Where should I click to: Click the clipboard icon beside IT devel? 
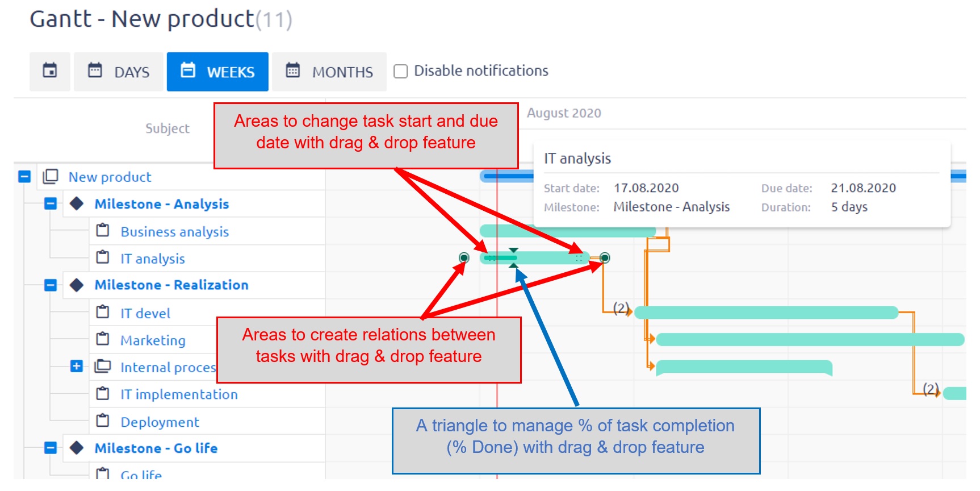[103, 312]
